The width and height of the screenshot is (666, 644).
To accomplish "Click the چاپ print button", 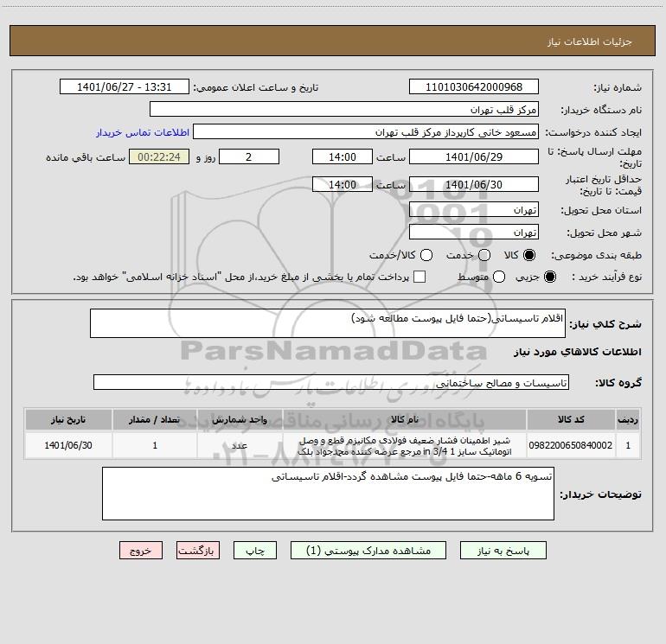I will pyautogui.click(x=255, y=551).
